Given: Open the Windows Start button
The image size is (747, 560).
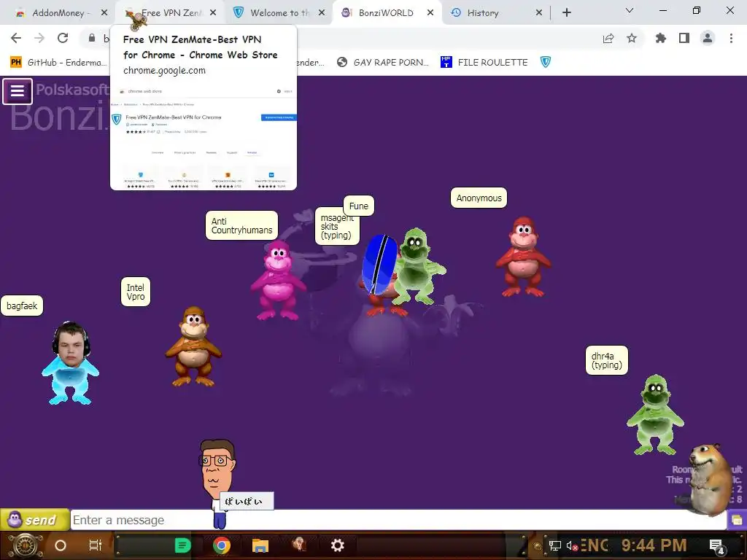Looking at the screenshot, I should point(24,545).
